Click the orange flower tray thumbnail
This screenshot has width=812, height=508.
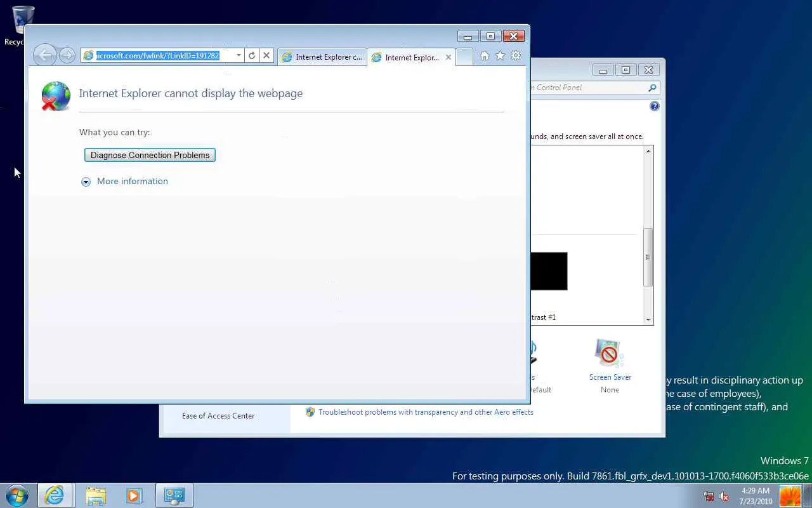point(790,496)
